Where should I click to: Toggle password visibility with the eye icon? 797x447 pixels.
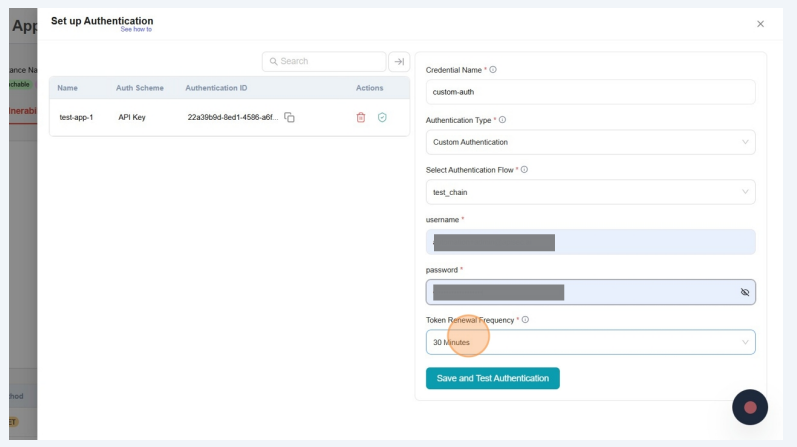[744, 292]
